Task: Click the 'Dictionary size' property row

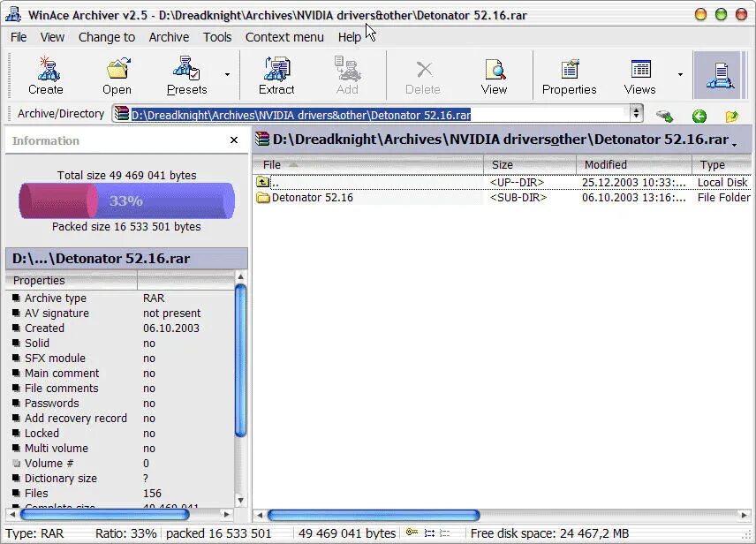Action: [120, 478]
